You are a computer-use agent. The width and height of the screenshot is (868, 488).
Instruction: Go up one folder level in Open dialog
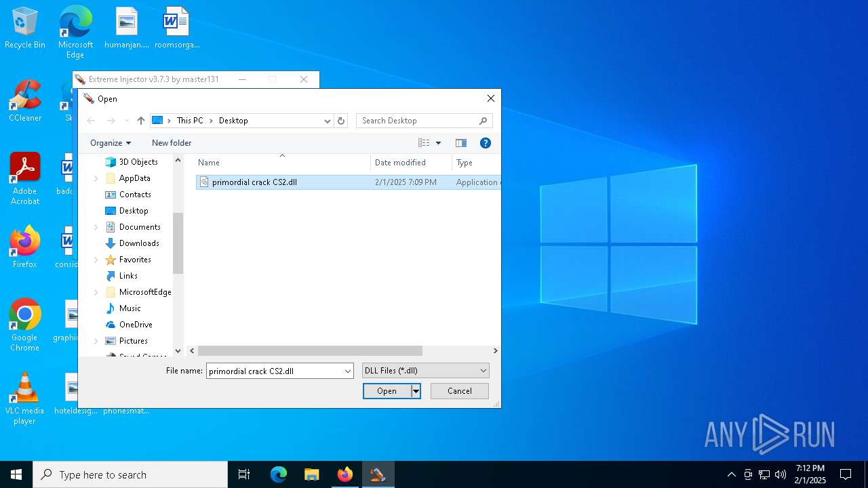tap(141, 121)
